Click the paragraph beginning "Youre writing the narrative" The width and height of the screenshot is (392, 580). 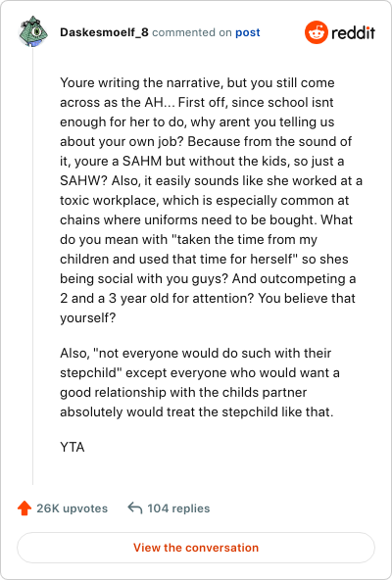211,200
